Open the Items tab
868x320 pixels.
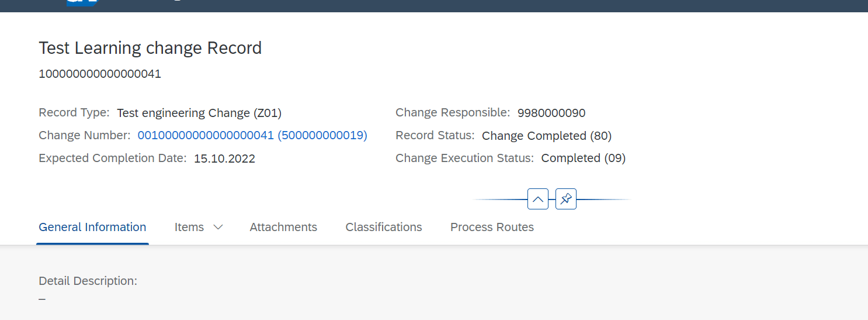pyautogui.click(x=189, y=227)
